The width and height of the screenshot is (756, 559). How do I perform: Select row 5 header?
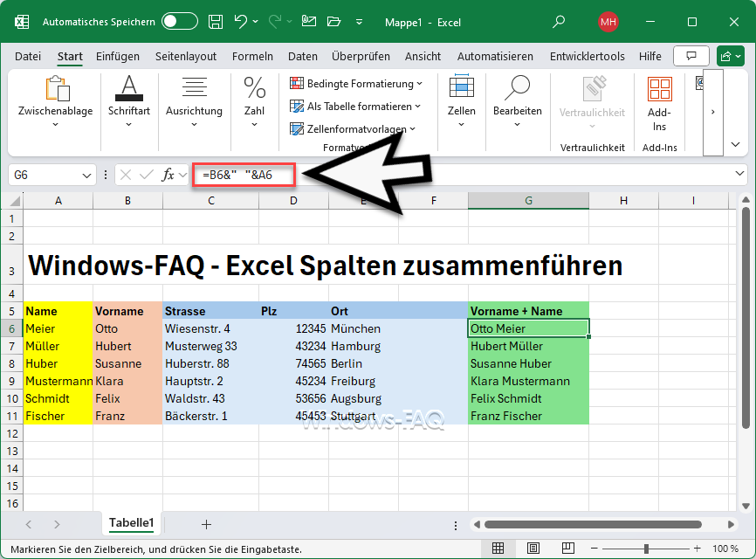(x=12, y=311)
